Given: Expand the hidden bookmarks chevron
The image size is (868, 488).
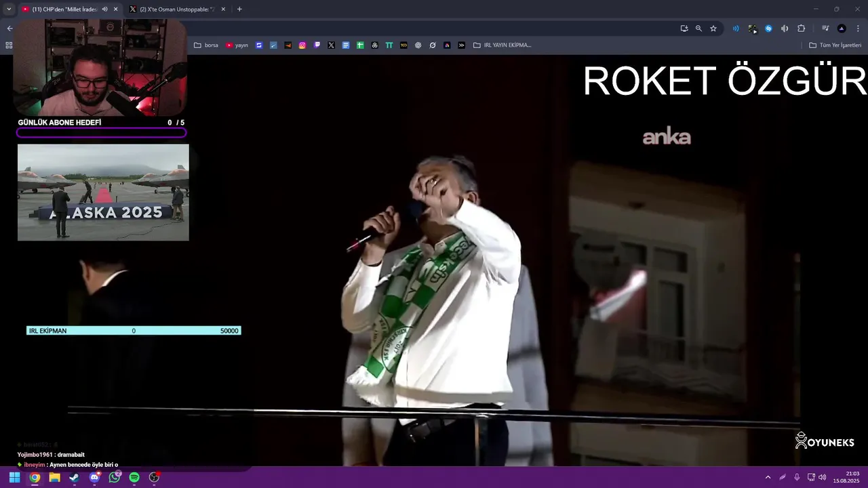Looking at the screenshot, I should click(x=462, y=45).
